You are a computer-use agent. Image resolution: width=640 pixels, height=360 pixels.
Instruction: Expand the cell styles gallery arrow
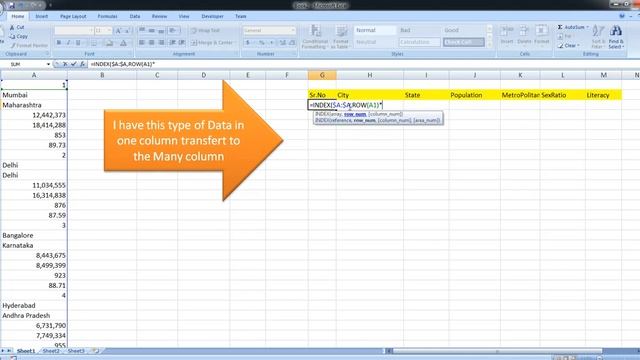click(490, 45)
